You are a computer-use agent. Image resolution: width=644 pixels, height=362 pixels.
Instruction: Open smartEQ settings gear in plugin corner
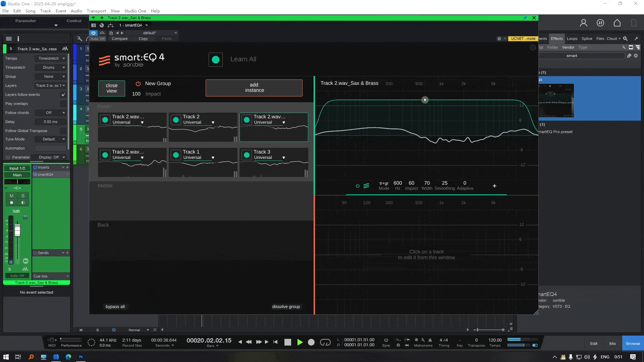pyautogui.click(x=533, y=48)
